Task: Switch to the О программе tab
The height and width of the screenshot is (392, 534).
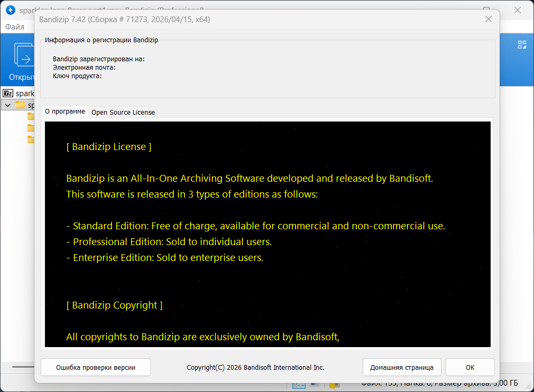Action: [x=65, y=111]
